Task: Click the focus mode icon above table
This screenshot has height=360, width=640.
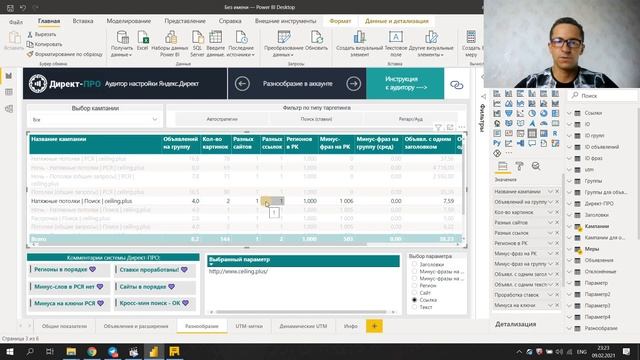Action: (450, 127)
